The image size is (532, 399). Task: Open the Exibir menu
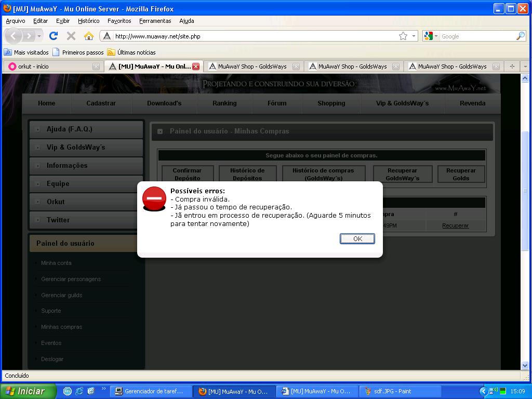[63, 21]
